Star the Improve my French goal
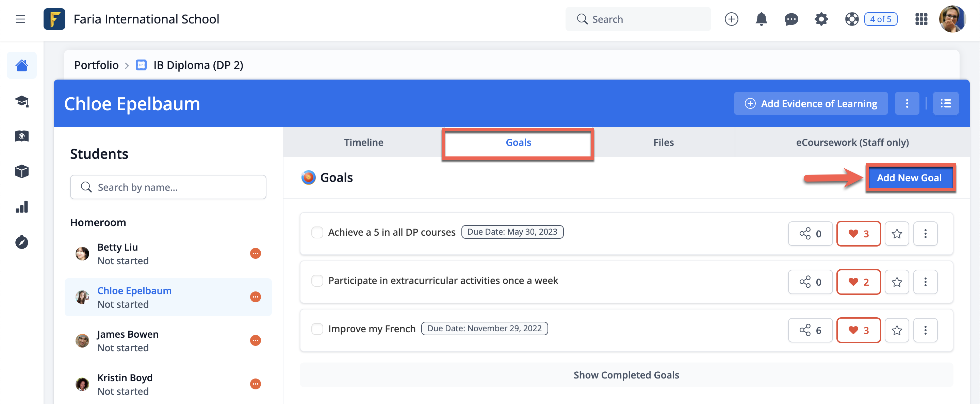 pos(897,330)
